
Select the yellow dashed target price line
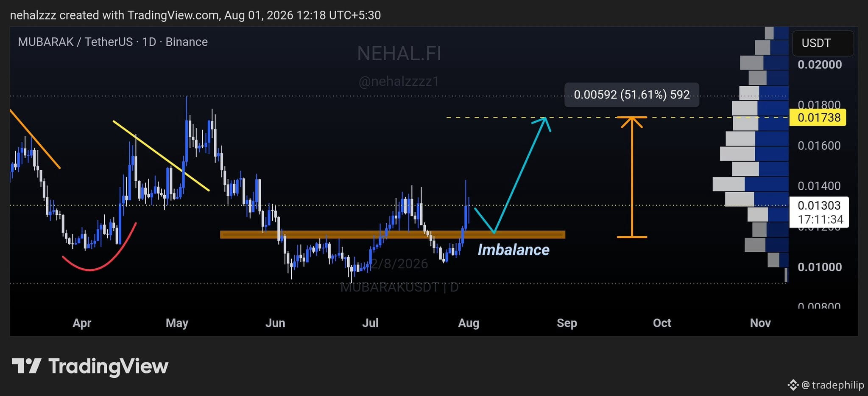(617, 117)
